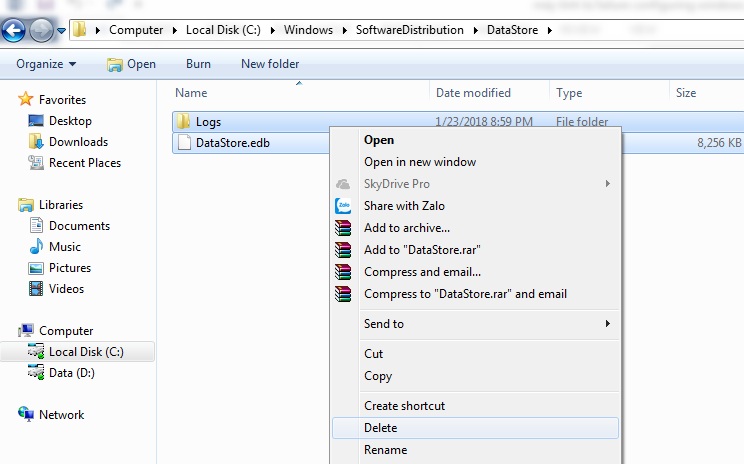The height and width of the screenshot is (464, 744).
Task: Click the Network icon
Action: coord(26,414)
